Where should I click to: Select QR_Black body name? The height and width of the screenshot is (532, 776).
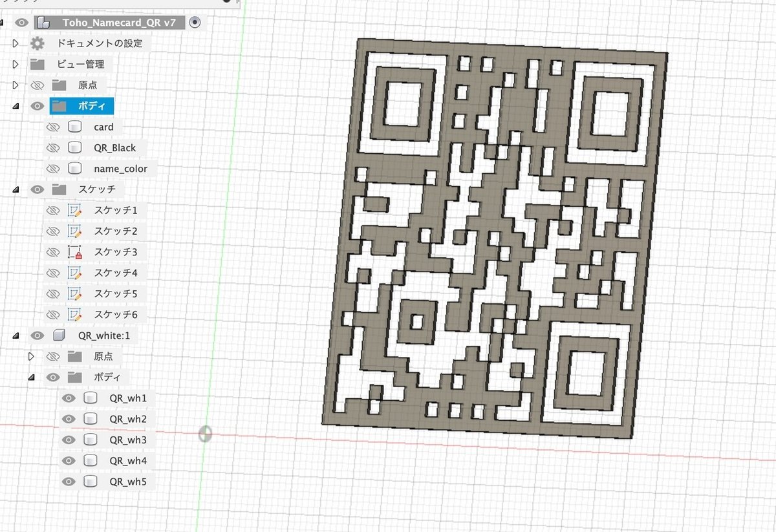114,148
